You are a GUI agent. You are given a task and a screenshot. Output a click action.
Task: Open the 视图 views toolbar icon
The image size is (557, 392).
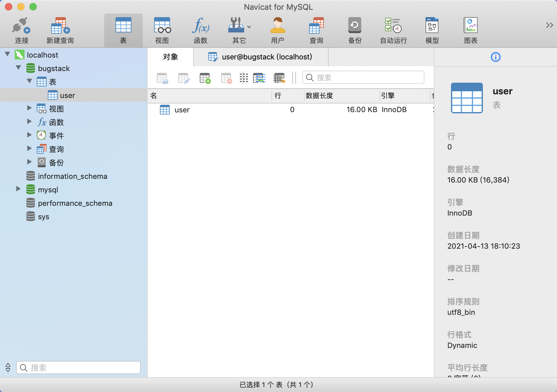point(162,30)
